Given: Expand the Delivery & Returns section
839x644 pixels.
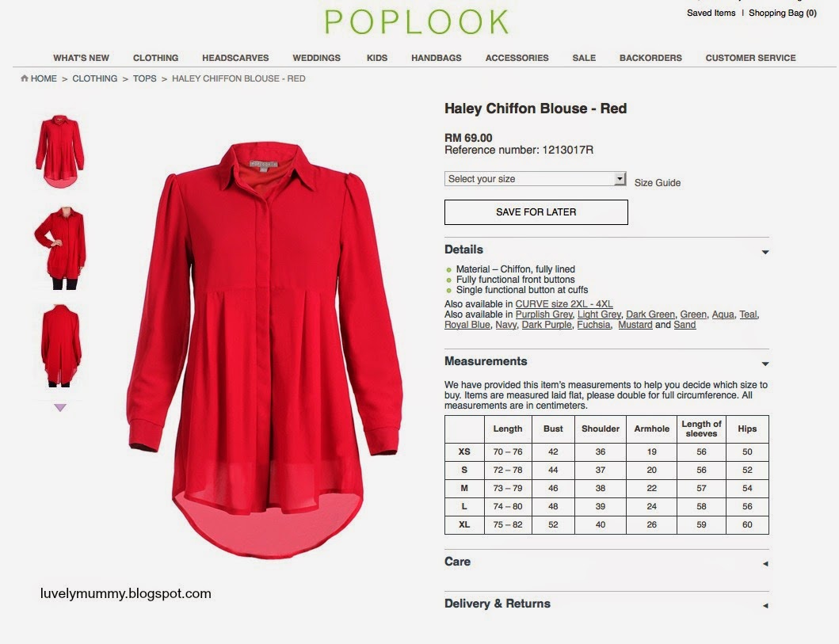Looking at the screenshot, I should (765, 605).
